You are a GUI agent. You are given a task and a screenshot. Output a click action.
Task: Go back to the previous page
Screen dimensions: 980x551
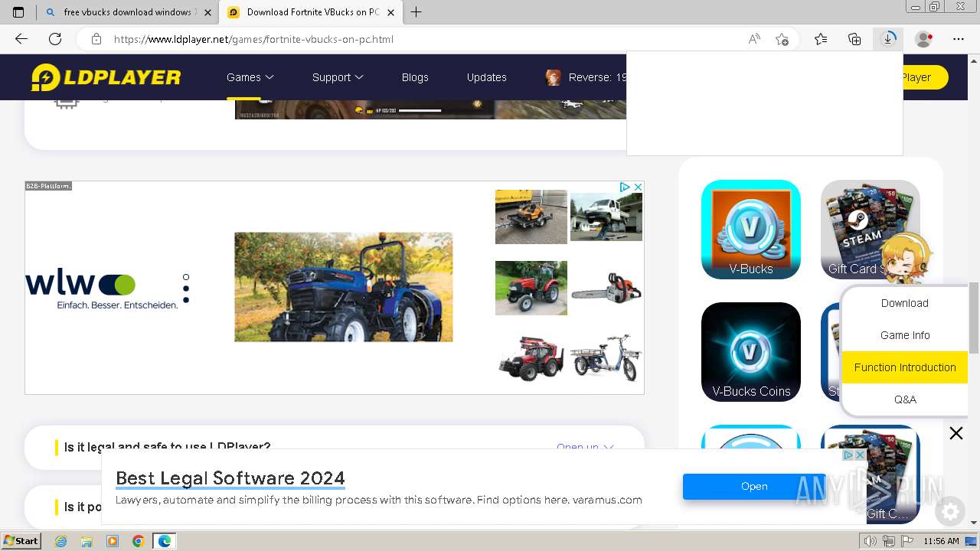(21, 39)
